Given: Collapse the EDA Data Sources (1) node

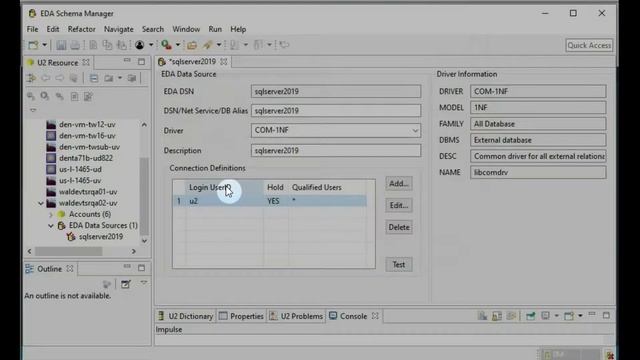Looking at the screenshot, I should tap(51, 225).
